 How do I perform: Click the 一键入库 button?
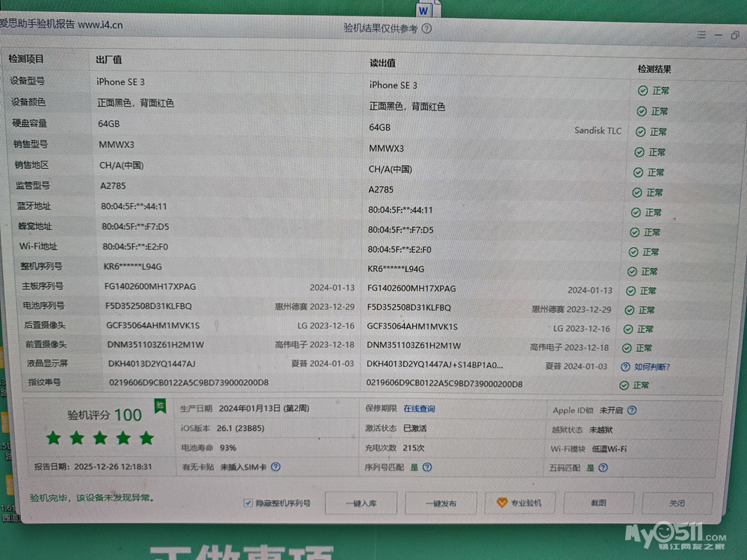click(361, 503)
